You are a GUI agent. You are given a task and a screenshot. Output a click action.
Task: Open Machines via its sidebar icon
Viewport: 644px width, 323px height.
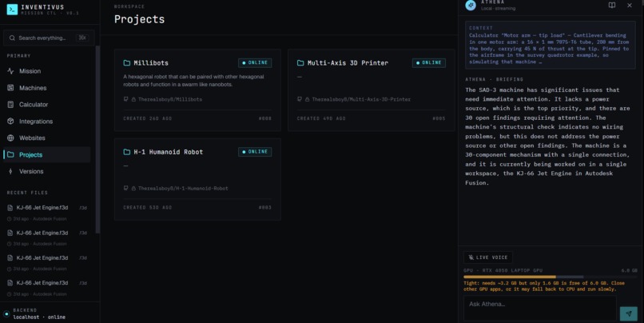point(10,87)
